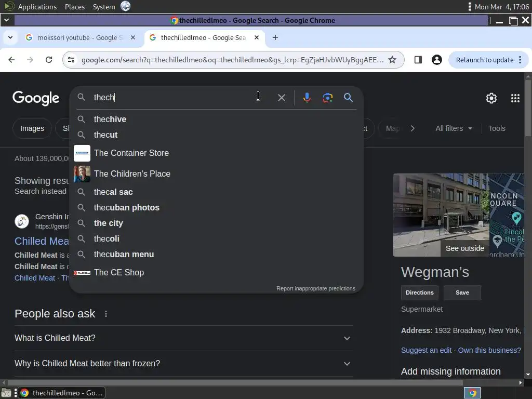532x399 pixels.
Task: Click thechilledlmeo taskbar window button
Action: point(62,393)
